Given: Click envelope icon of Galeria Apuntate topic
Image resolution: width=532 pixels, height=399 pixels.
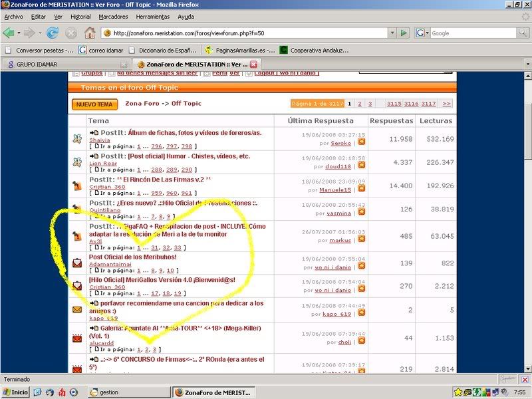Looking at the screenshot, I should 77,338.
